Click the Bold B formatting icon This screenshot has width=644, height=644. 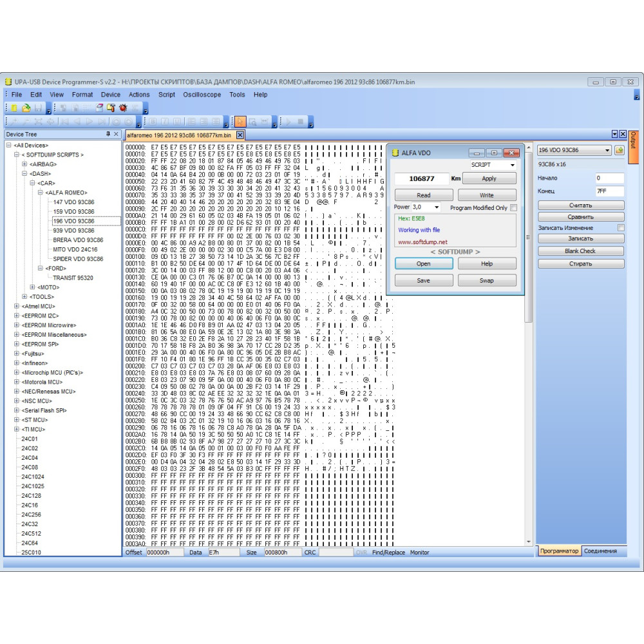pos(153,122)
